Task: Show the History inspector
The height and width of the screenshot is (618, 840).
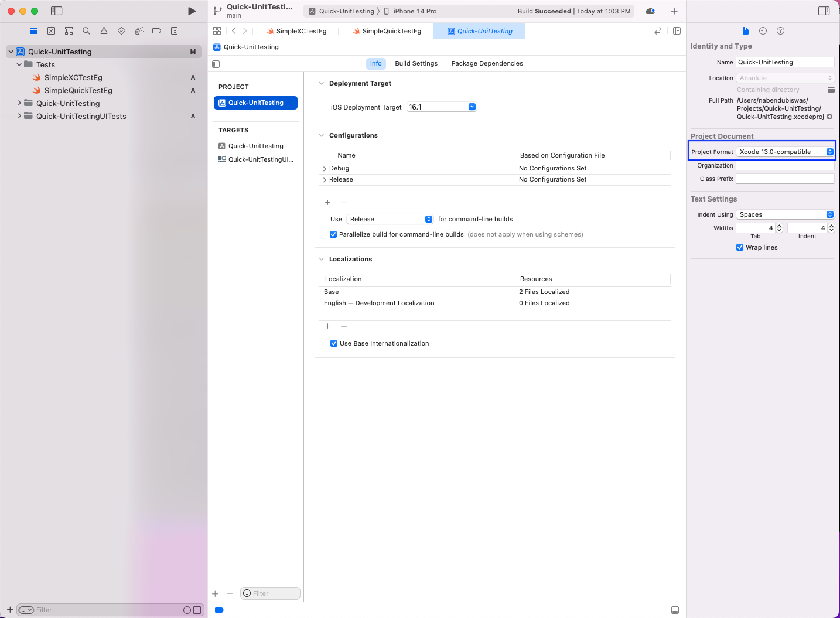Action: click(763, 31)
